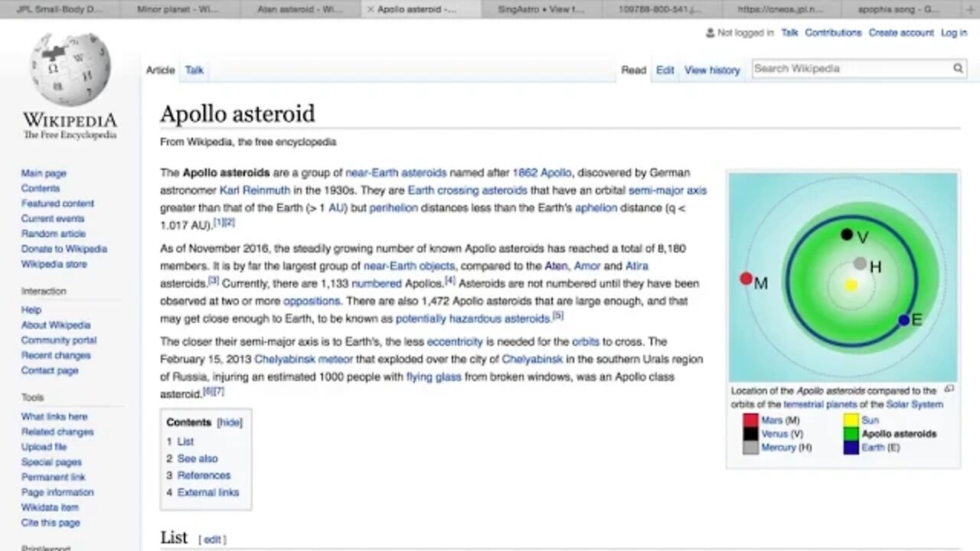This screenshot has width=980, height=551.
Task: Close the Apollo asteroid browser tab
Action: tap(371, 9)
